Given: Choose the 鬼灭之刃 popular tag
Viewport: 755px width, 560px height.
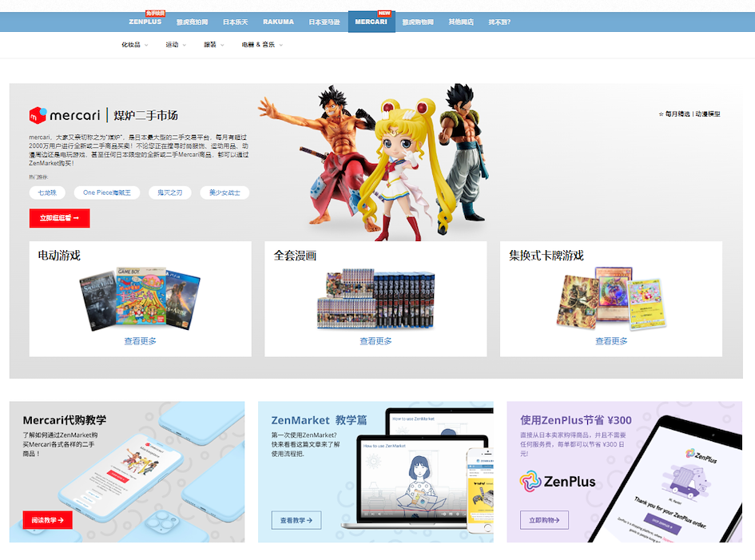Looking at the screenshot, I should pos(170,193).
